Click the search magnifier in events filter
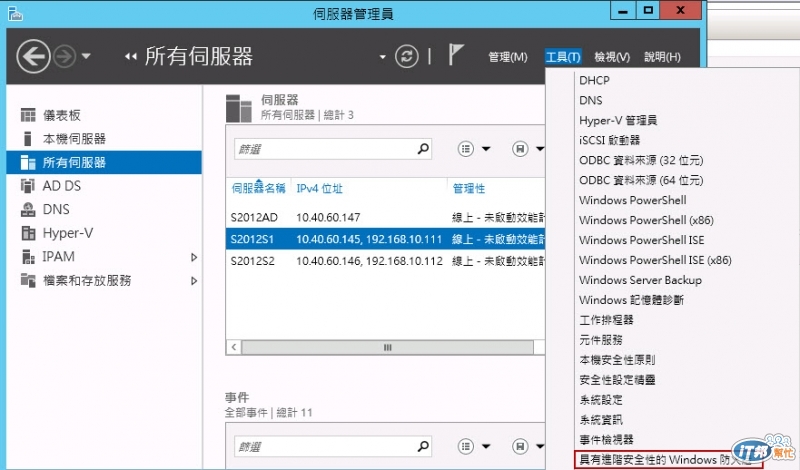This screenshot has height=470, width=800. point(423,446)
